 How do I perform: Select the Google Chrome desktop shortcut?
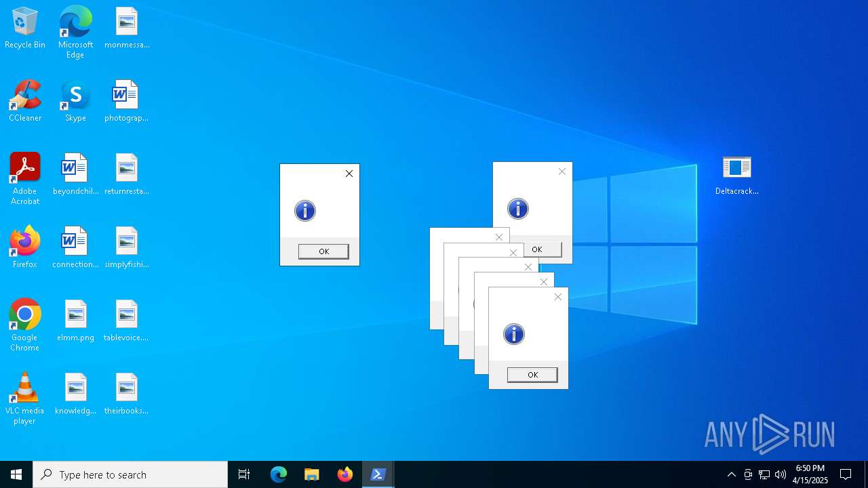[x=25, y=325]
